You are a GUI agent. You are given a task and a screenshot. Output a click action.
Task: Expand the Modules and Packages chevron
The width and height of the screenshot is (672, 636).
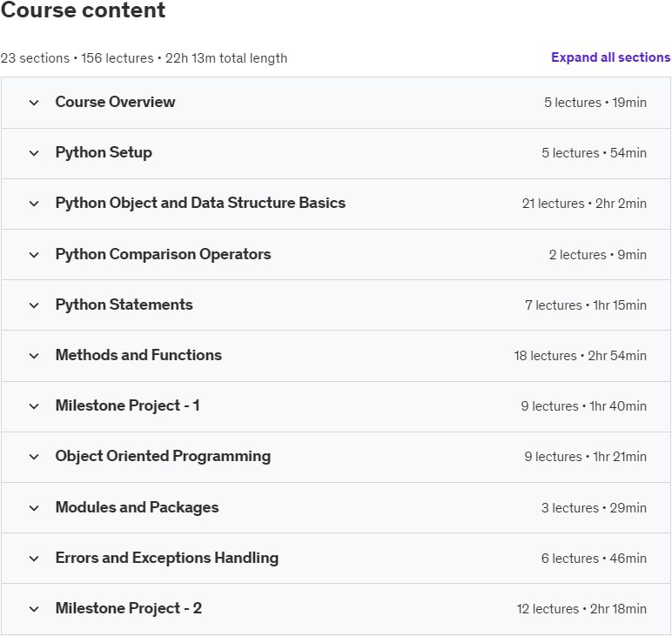[x=34, y=508]
